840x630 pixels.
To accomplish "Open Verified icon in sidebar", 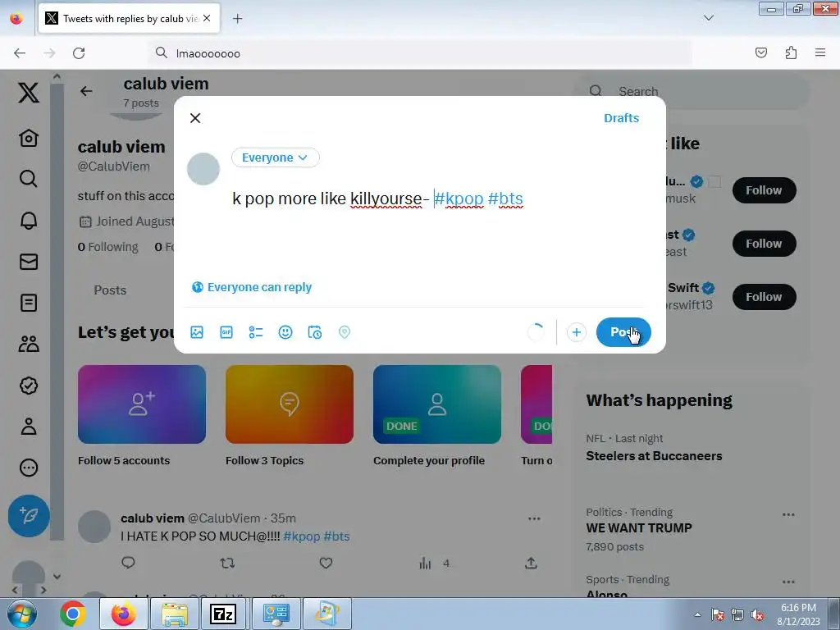I will [29, 386].
